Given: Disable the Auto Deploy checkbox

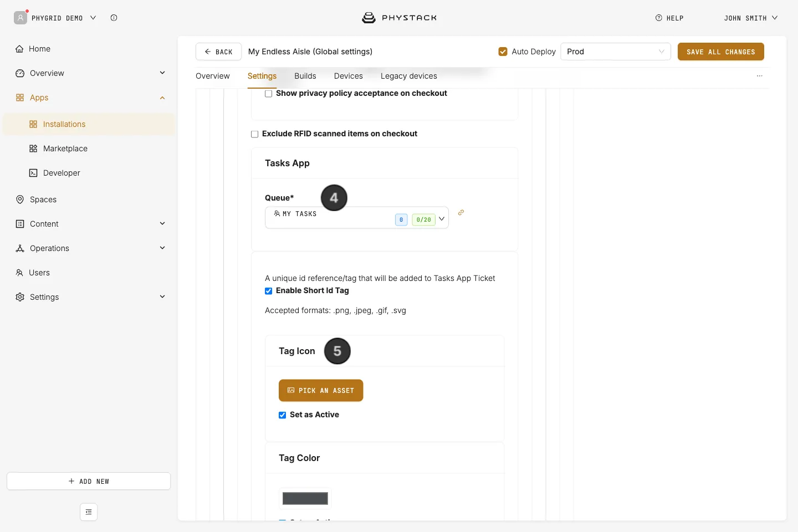Looking at the screenshot, I should pos(503,52).
